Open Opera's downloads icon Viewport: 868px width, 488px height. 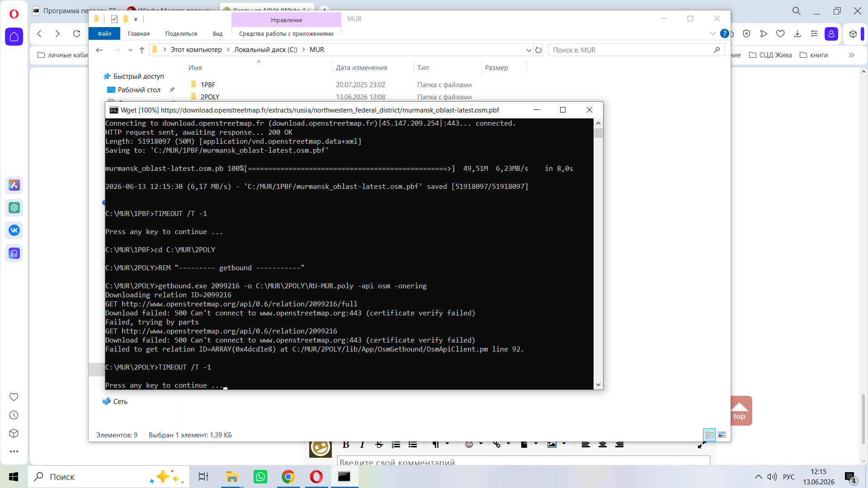(x=797, y=33)
